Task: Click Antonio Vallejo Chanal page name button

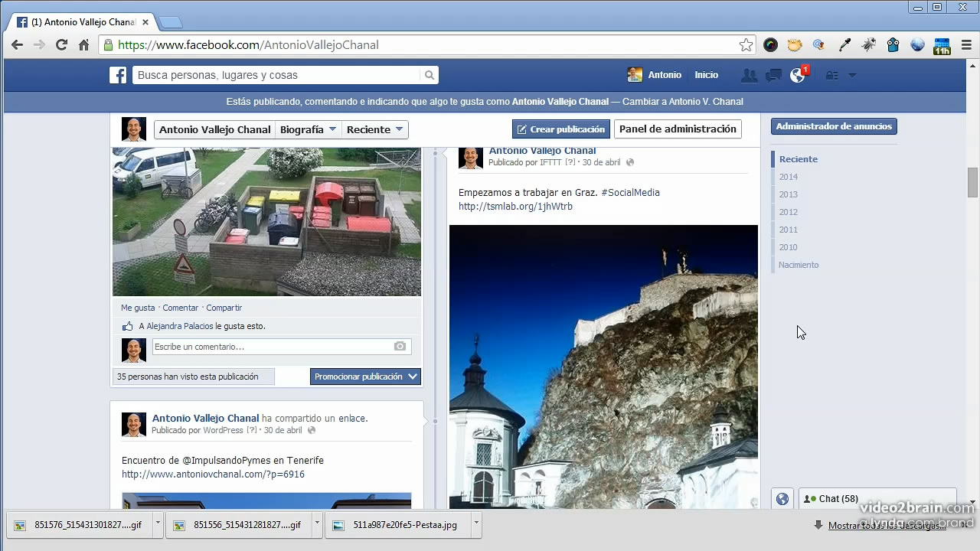Action: pyautogui.click(x=214, y=129)
